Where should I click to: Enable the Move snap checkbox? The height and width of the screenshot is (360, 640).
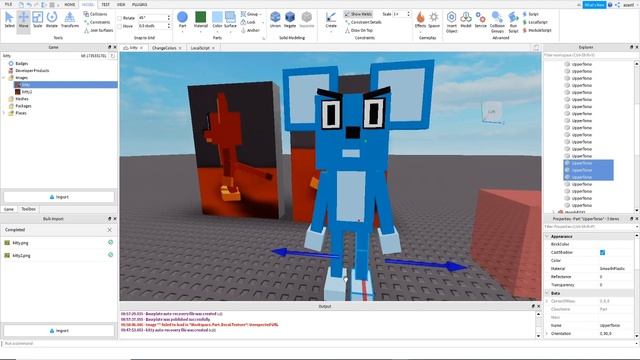coord(120,26)
